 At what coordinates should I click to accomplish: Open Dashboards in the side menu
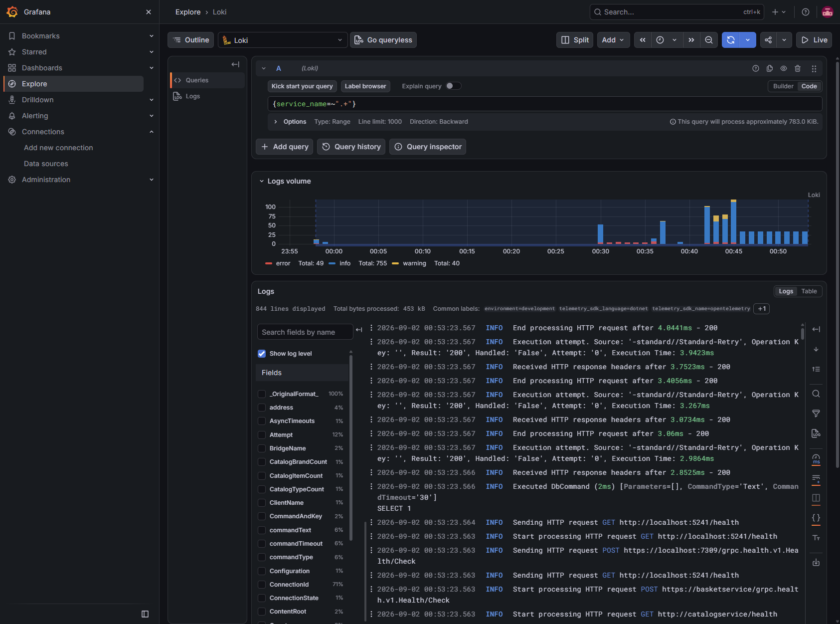click(42, 68)
